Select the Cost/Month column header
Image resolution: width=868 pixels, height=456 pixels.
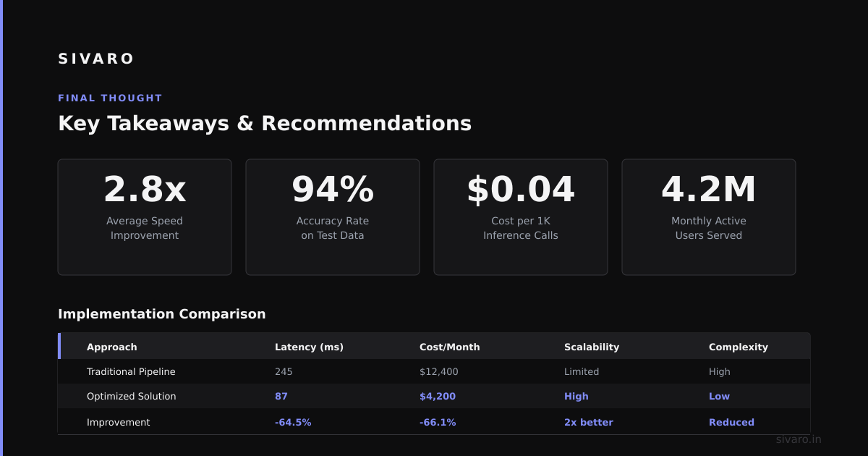point(450,347)
